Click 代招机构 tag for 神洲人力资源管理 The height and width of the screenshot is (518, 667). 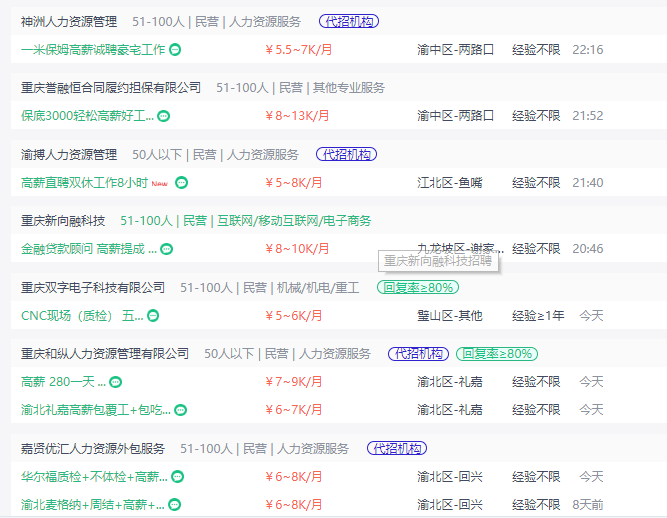349,22
